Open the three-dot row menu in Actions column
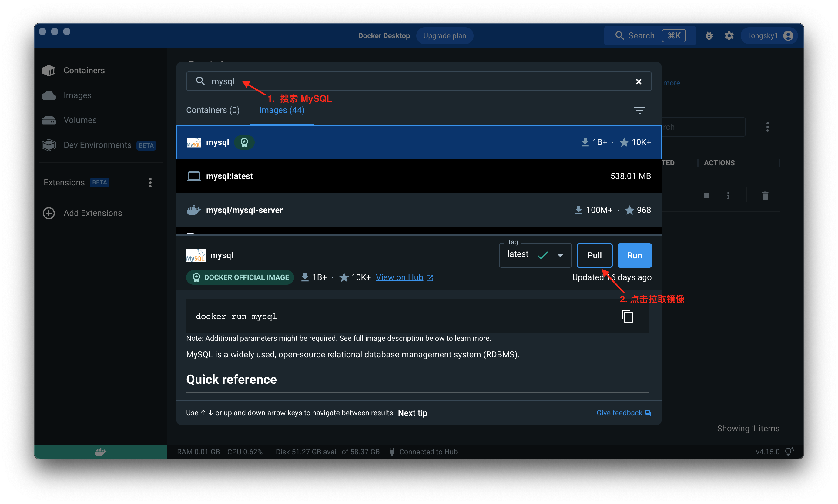 click(x=728, y=196)
